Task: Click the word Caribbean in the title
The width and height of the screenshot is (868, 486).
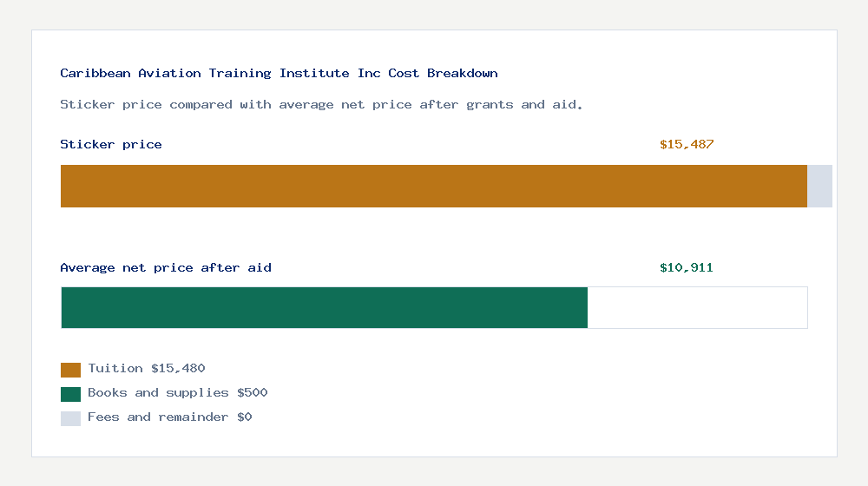Action: click(x=95, y=73)
